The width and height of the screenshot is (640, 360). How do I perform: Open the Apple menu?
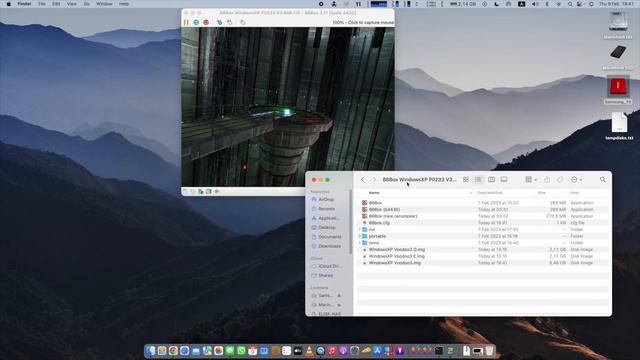click(9, 4)
